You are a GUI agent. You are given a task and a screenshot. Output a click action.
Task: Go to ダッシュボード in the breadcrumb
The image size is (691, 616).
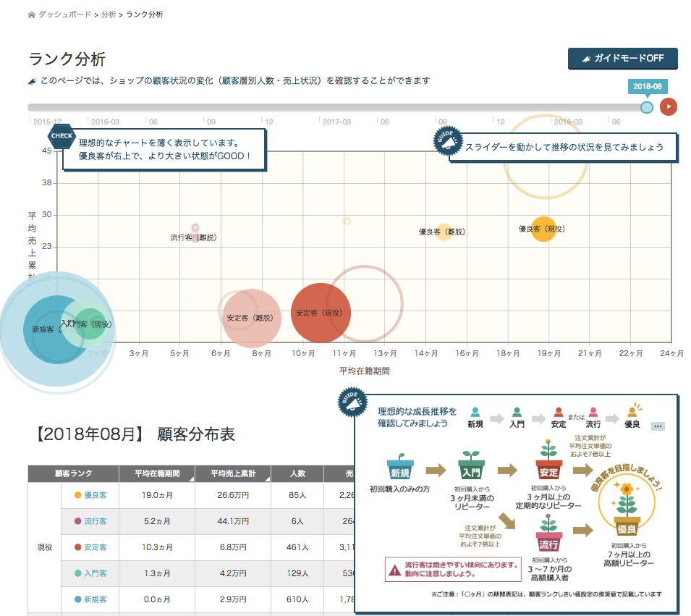[x=65, y=14]
